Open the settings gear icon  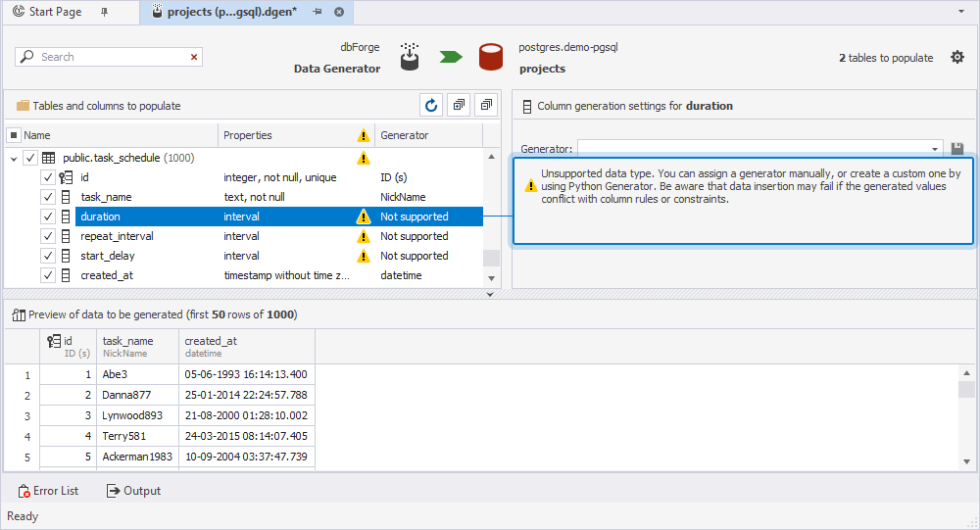pyautogui.click(x=956, y=58)
